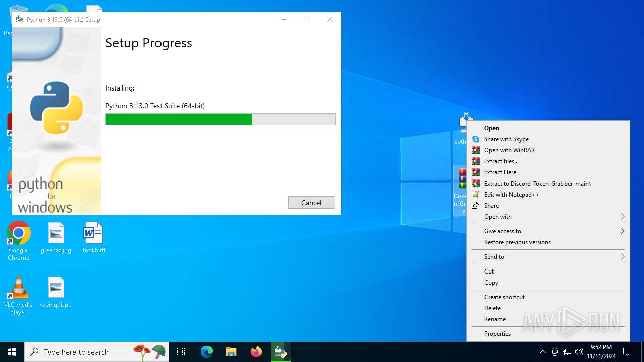The image size is (644, 362).
Task: Choose Delete in context menu
Action: coord(548,308)
